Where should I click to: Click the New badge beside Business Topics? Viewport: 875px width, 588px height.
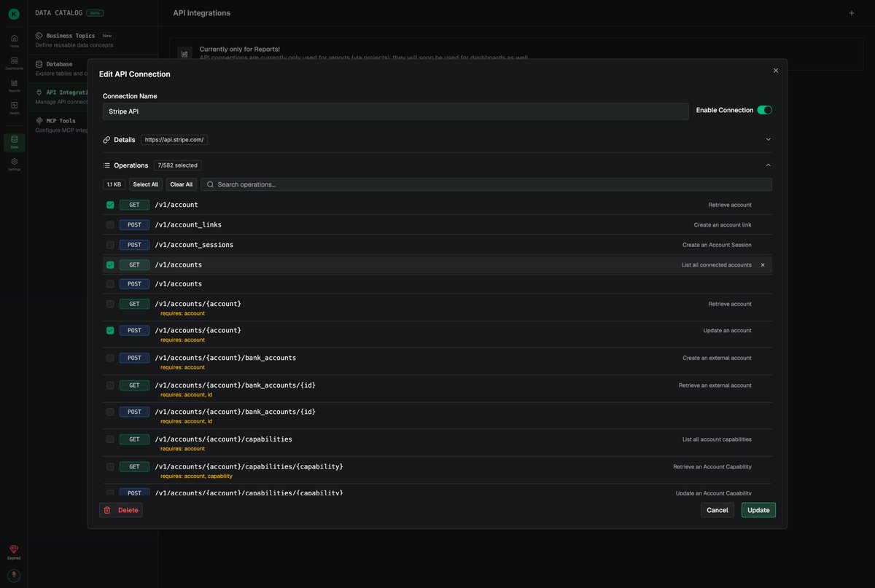107,36
